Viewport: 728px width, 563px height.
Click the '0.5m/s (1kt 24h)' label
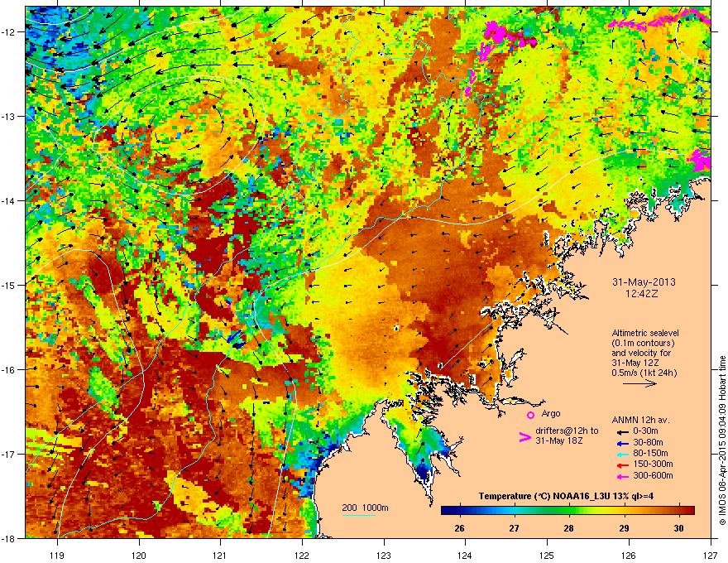coord(644,373)
